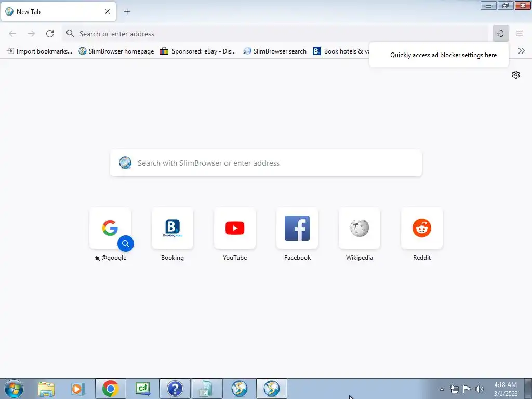
Task: Open SlimBrowser homepage bookmark
Action: pos(116,51)
